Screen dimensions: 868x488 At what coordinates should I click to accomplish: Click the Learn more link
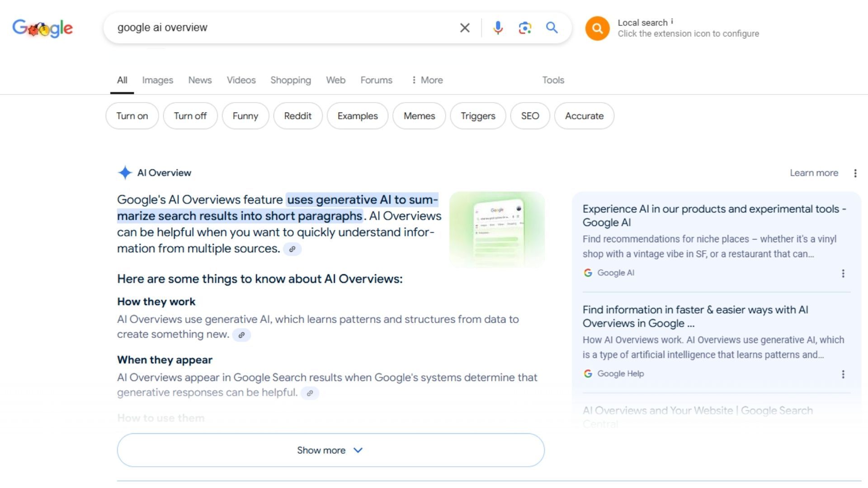(814, 173)
